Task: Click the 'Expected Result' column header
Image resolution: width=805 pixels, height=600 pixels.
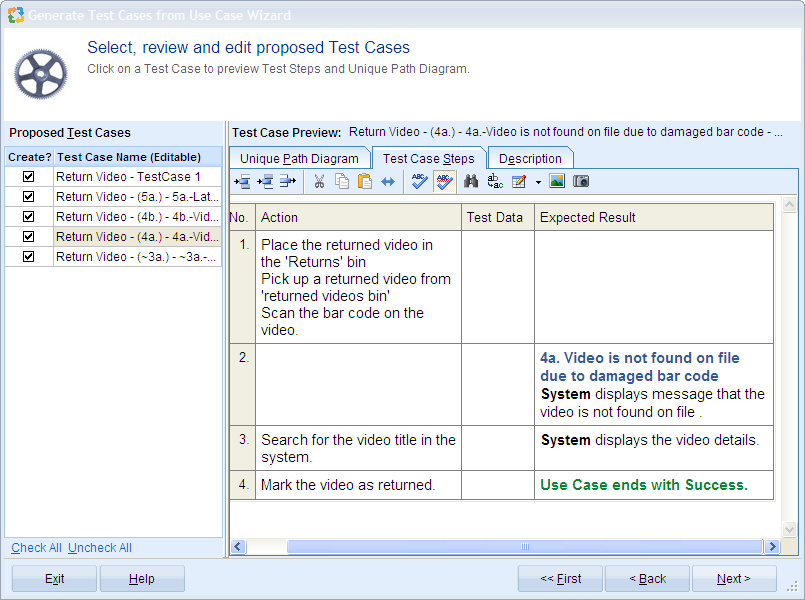Action: [654, 218]
